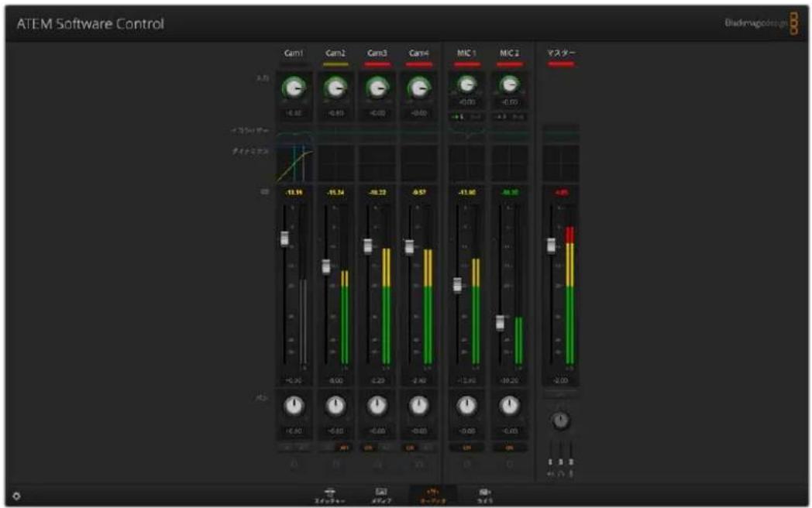
Task: Click the headphones icon under the master sliders
Action: coord(561,474)
